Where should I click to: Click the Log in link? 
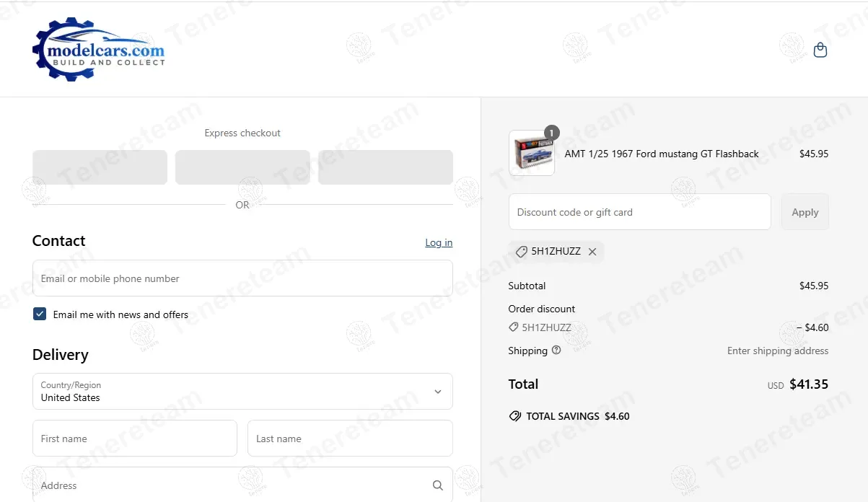tap(439, 242)
